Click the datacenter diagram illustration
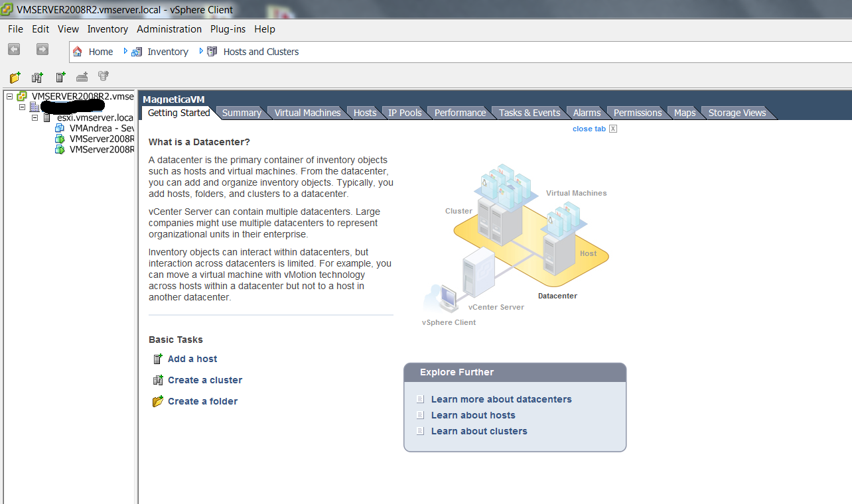 coord(516,244)
